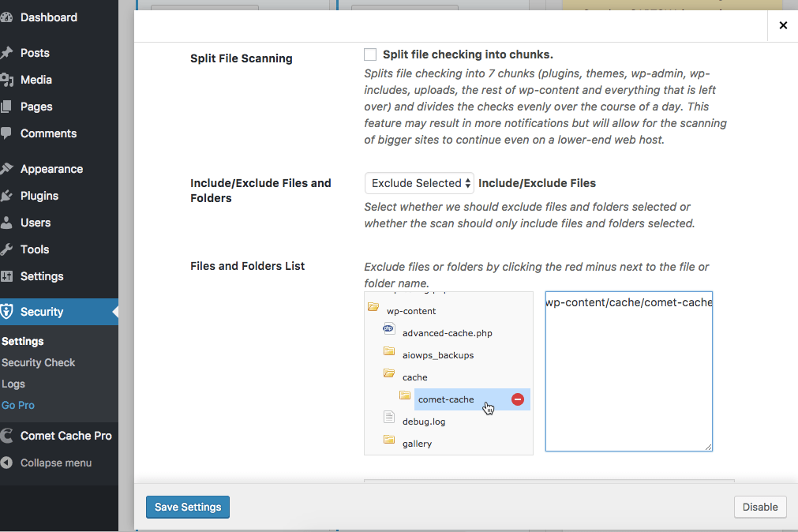Close the settings modal dialog

[783, 25]
